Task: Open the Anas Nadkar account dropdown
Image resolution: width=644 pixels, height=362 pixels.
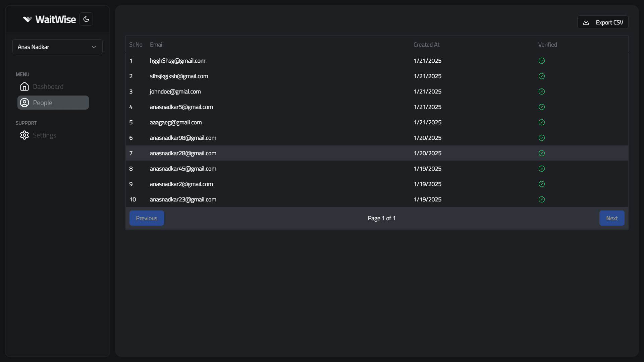Action: coord(57,47)
